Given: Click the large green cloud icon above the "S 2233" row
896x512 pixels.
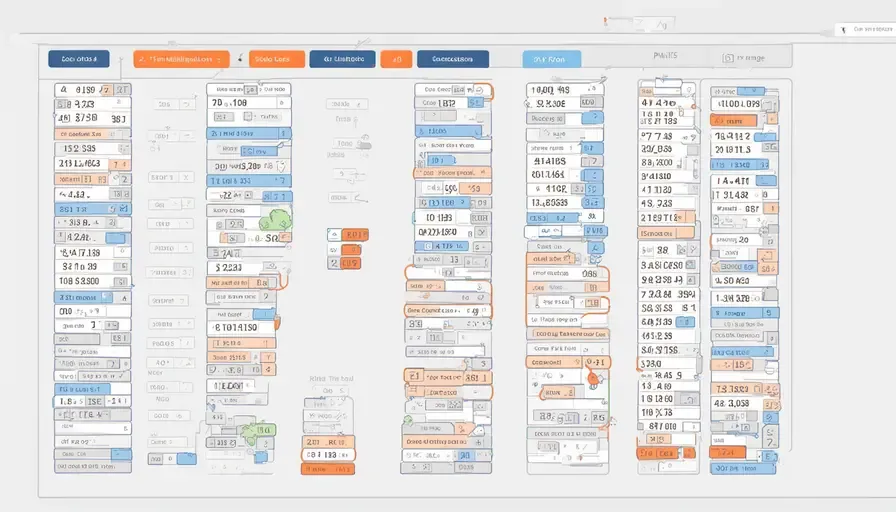Looking at the screenshot, I should tap(276, 219).
